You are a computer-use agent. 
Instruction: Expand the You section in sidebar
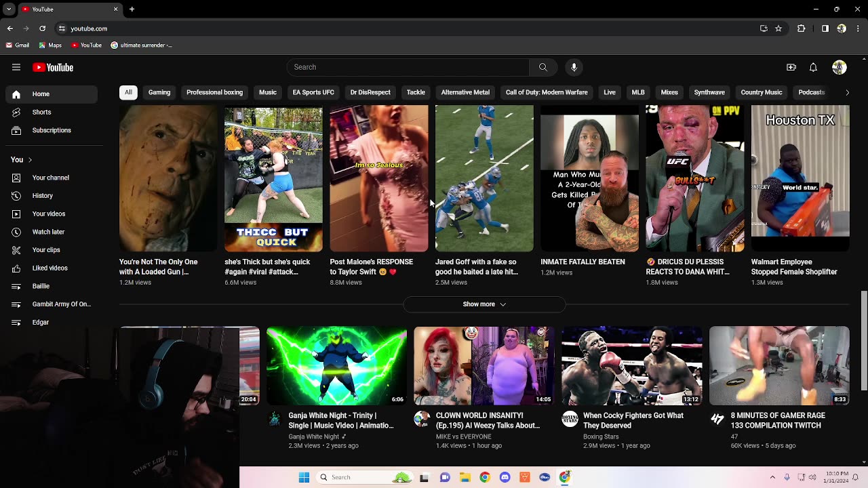(x=22, y=160)
